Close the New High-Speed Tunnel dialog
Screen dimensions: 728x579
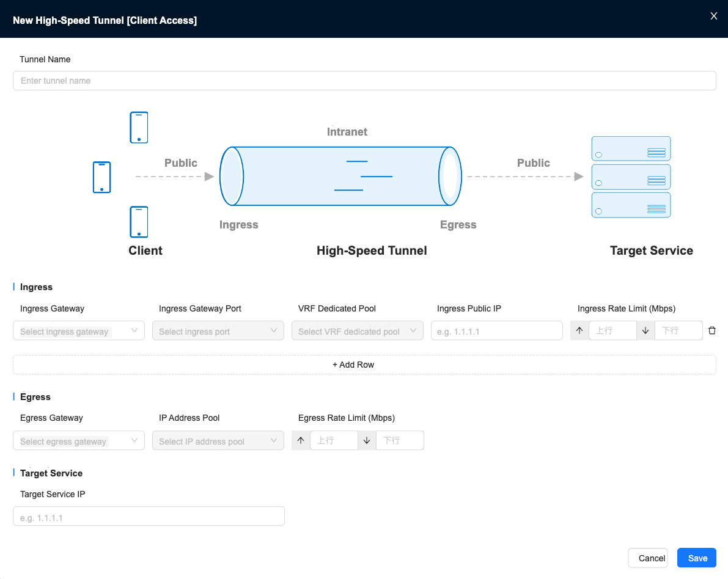pos(713,16)
